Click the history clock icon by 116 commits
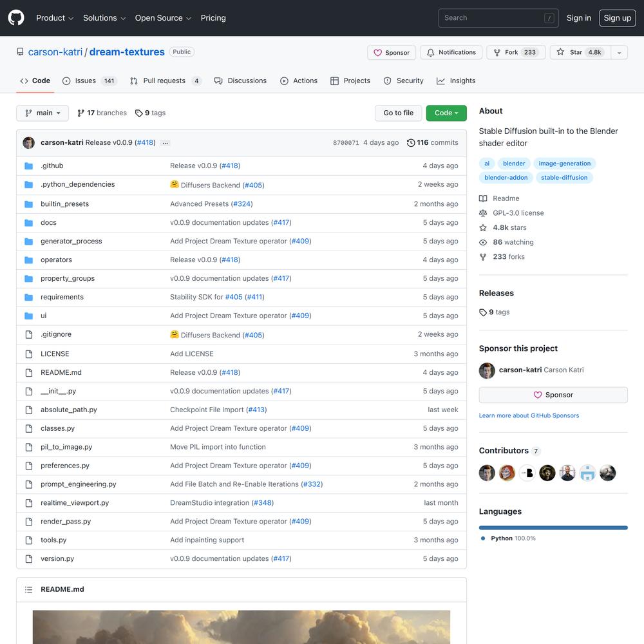This screenshot has width=644, height=644. (411, 142)
